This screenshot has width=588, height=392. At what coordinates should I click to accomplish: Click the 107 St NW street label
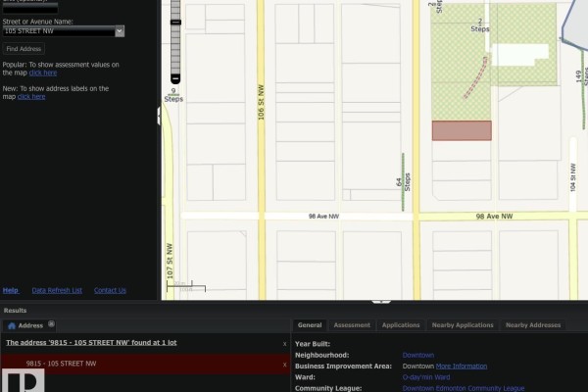click(170, 261)
